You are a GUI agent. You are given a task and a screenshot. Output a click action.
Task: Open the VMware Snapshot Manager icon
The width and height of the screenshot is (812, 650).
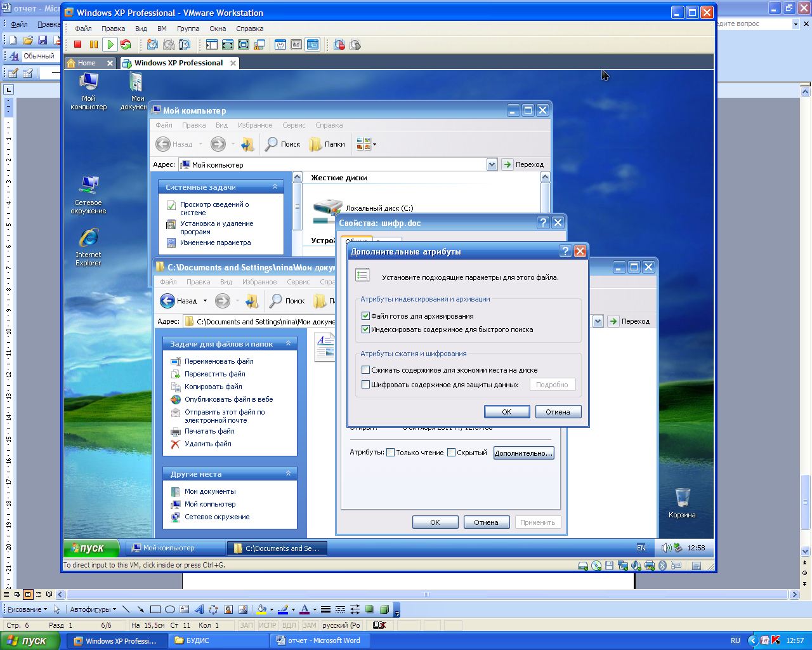pos(185,44)
